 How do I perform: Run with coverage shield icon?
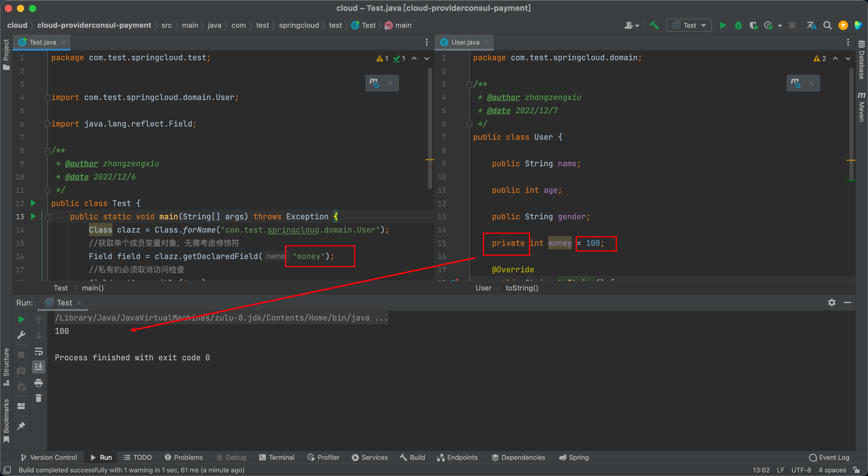click(x=753, y=25)
